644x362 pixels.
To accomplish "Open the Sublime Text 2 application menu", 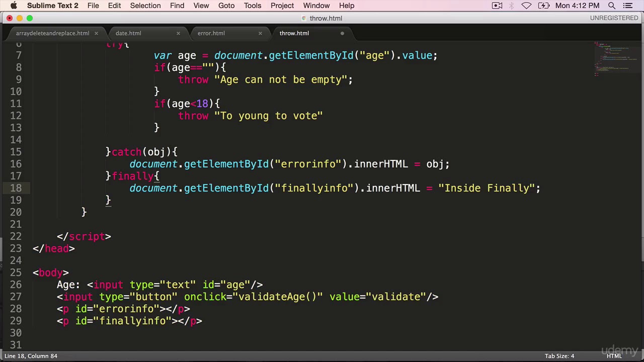I will click(x=53, y=6).
